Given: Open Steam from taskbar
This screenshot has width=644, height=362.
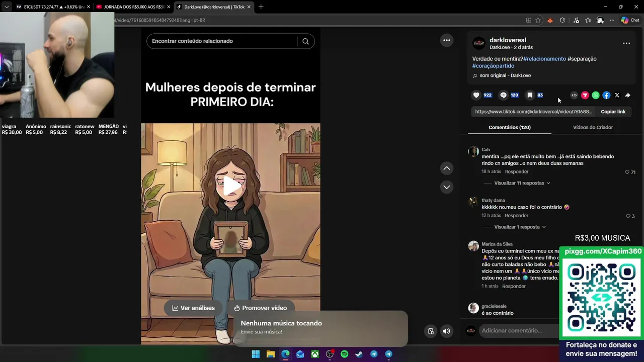Looking at the screenshot, I should point(359,354).
